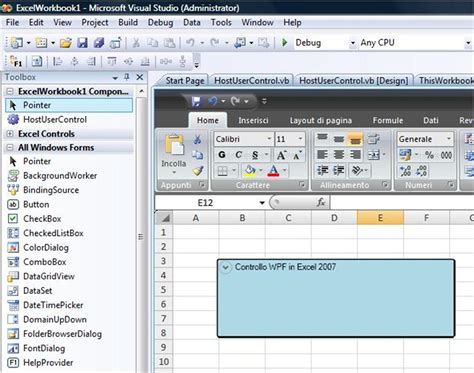Viewport: 474px width, 373px height.
Task: Collapse the All Windows Forms group
Action: click(10, 147)
